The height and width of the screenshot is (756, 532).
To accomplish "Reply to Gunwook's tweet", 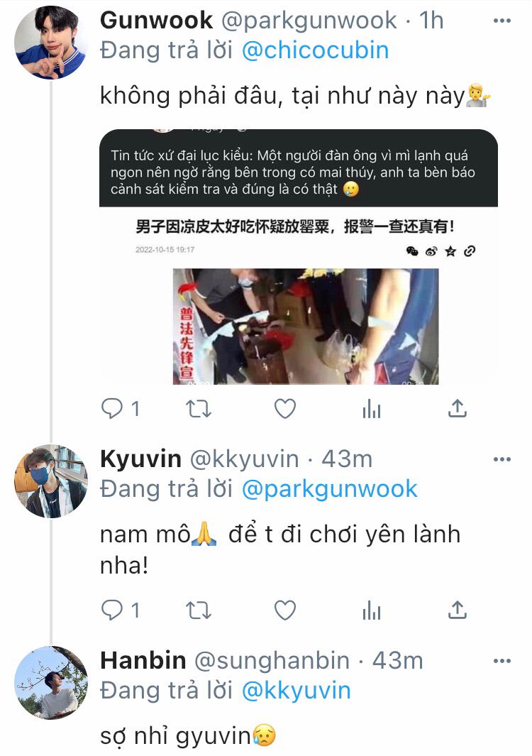I will pyautogui.click(x=112, y=409).
